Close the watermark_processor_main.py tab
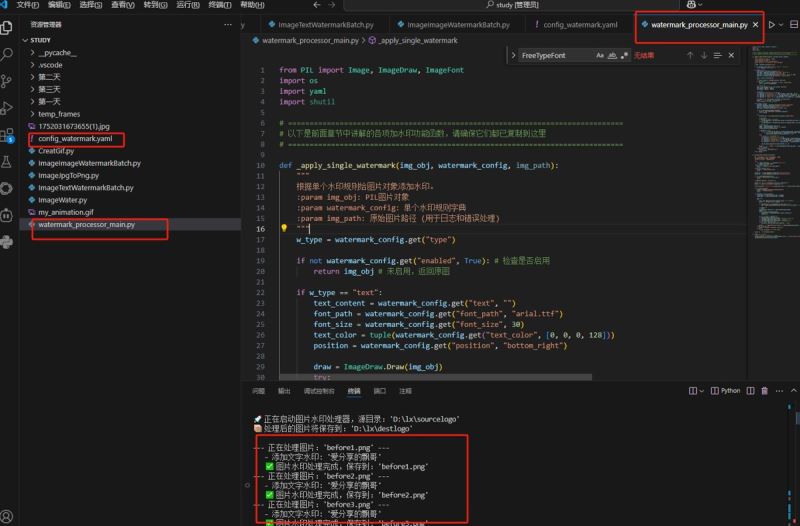Viewport: 800px width, 526px height. [755, 24]
